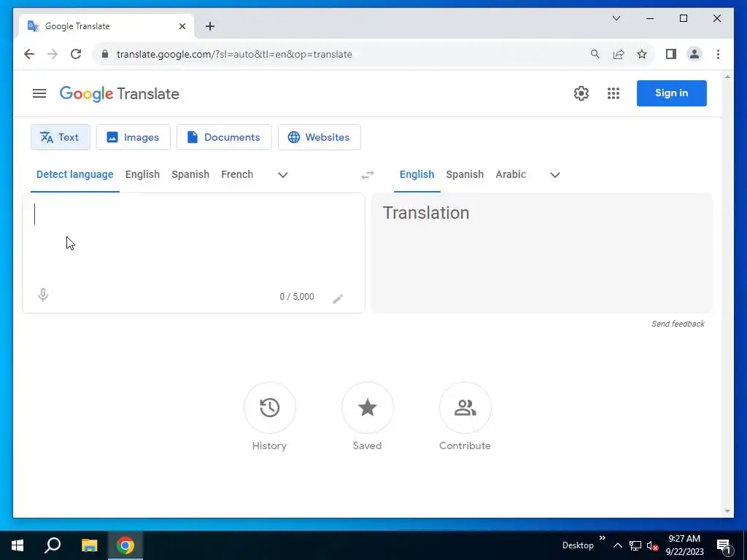747x560 pixels.
Task: Open the network status icon
Action: pos(635,545)
